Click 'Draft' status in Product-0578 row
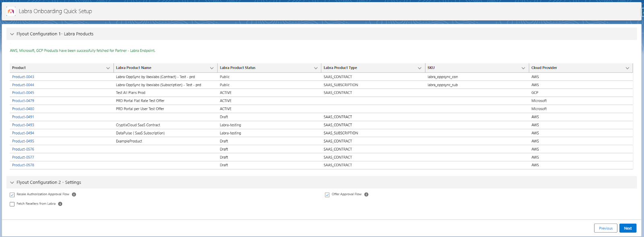 click(224, 165)
